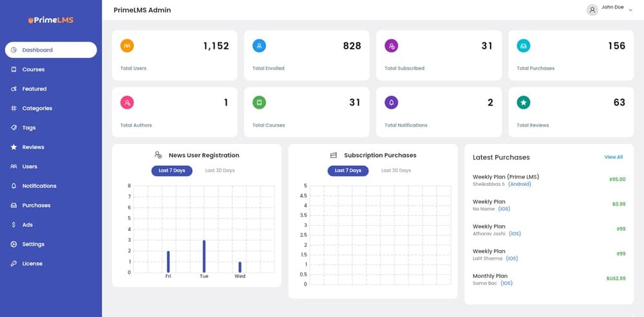Click the PrimeLMS logo

click(51, 20)
